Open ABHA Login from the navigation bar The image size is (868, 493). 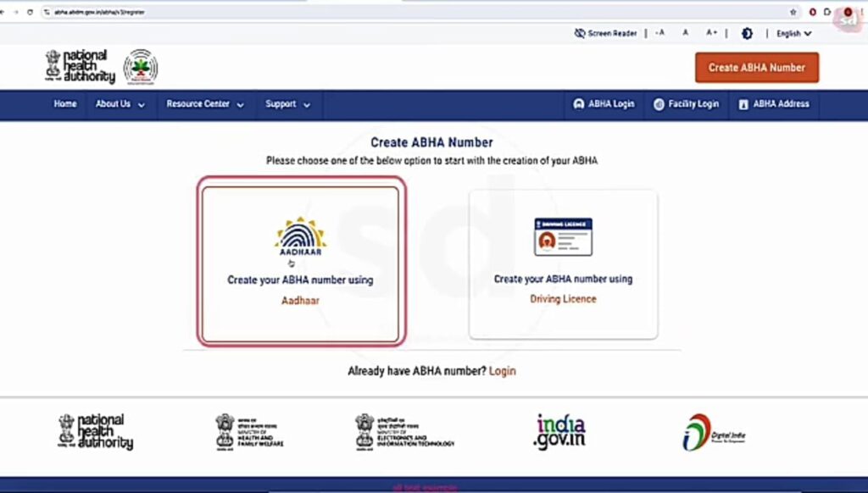point(604,104)
